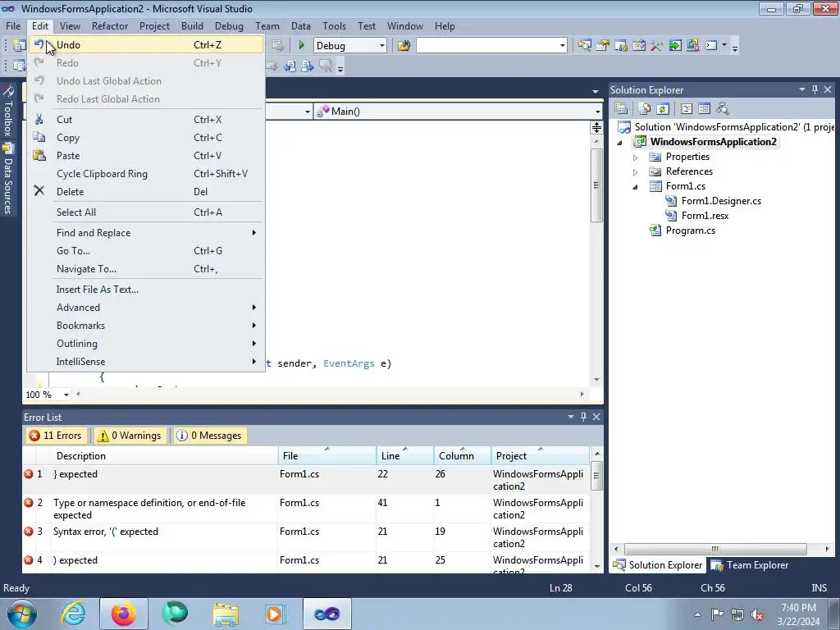Click View Designer icon in Solution Explorer

[x=704, y=109]
